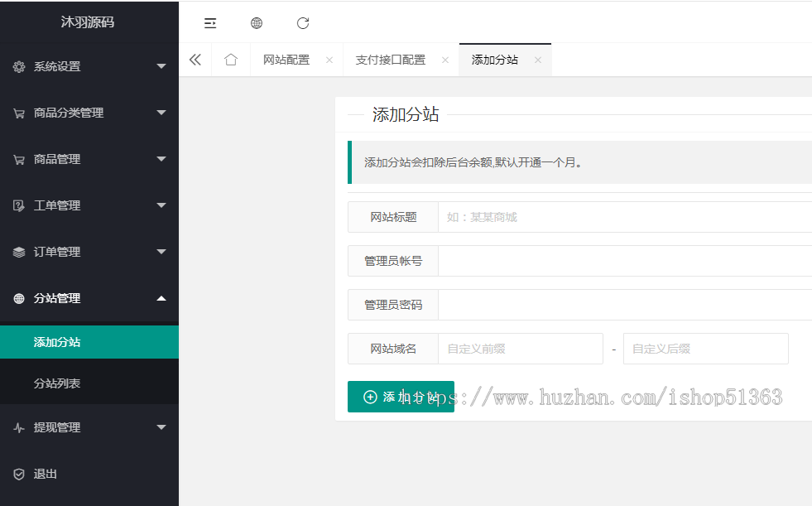Close the 添加分站 tab
The image size is (812, 506).
(538, 60)
